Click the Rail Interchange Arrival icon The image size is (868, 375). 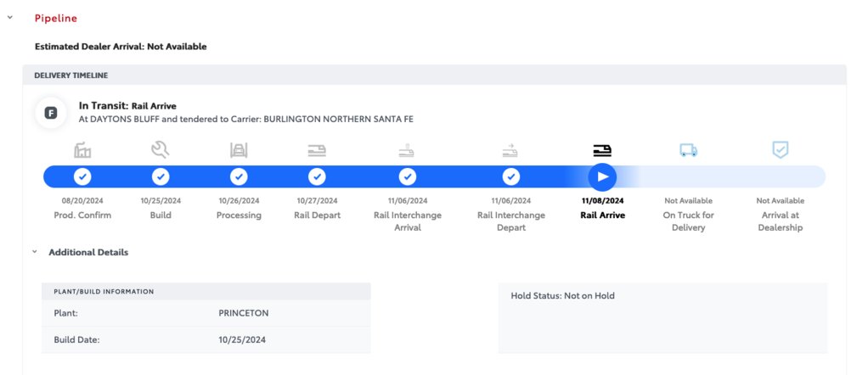pyautogui.click(x=407, y=150)
